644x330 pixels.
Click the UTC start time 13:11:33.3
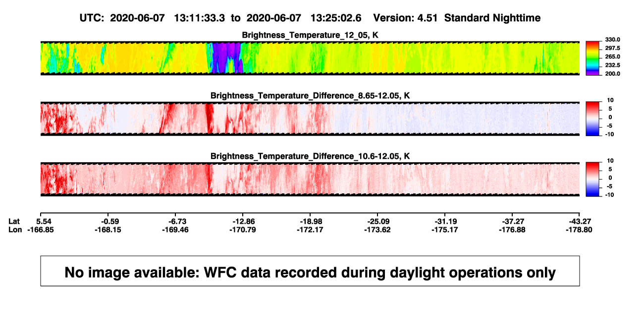tap(200, 18)
